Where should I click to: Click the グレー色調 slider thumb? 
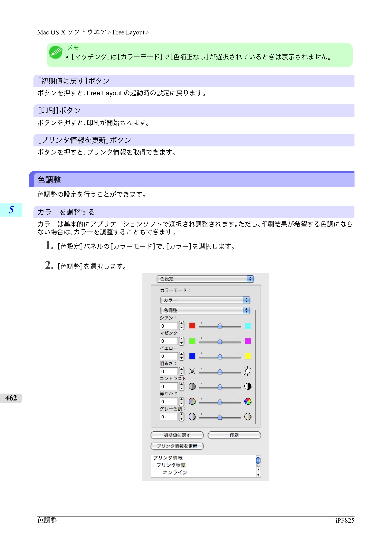pyautogui.click(x=220, y=417)
